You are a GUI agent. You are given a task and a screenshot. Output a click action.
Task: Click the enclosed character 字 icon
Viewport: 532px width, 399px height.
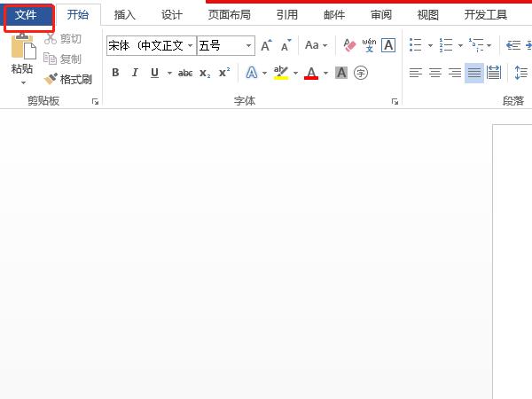coord(361,73)
